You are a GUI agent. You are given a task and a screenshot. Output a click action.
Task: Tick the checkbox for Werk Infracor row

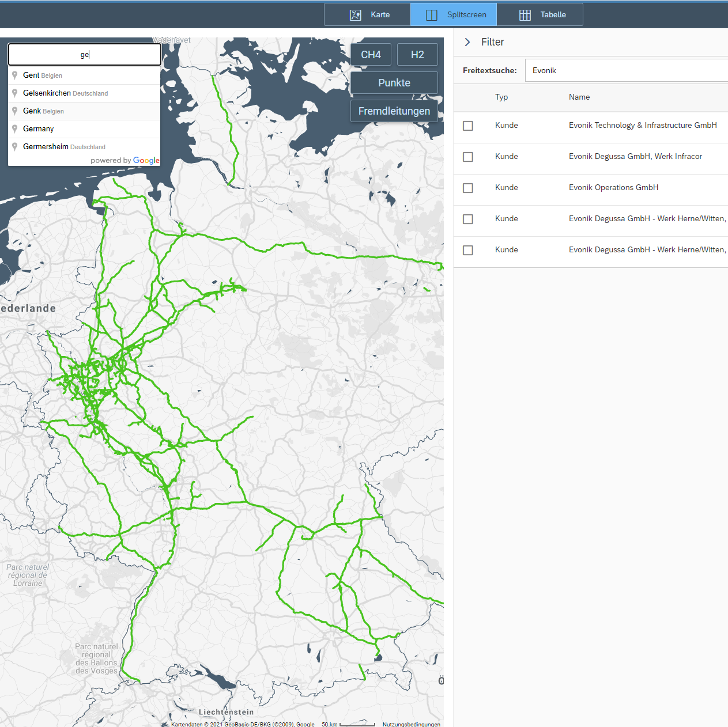tap(468, 157)
